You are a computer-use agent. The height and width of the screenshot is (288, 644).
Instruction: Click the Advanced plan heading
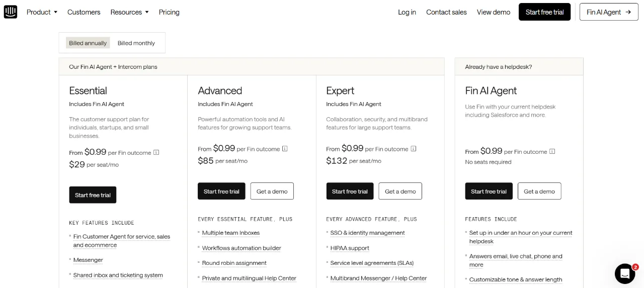(220, 90)
